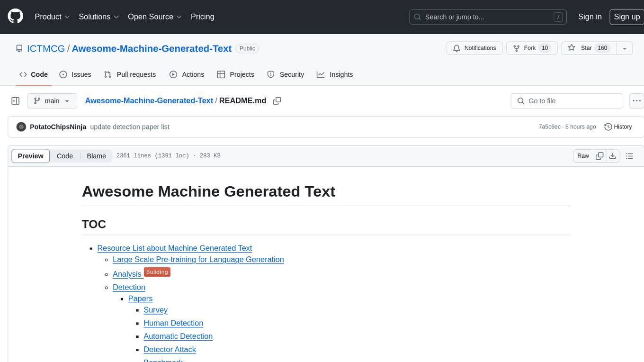View the file History
This screenshot has width=644, height=362.
(x=618, y=127)
